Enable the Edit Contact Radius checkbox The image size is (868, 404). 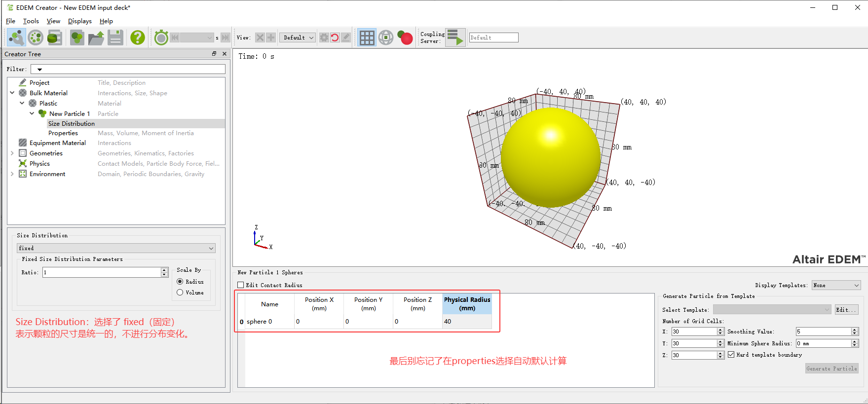pos(241,285)
